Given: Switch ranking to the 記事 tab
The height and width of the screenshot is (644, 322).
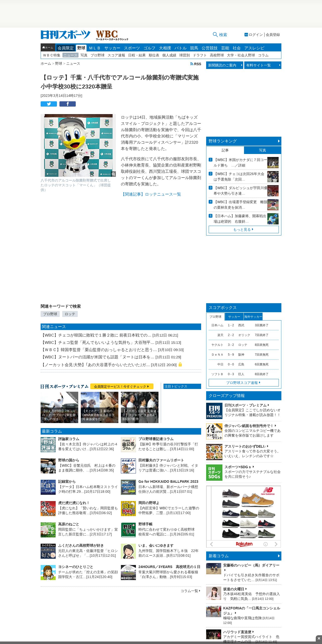Looking at the screenshot, I should click(225, 150).
